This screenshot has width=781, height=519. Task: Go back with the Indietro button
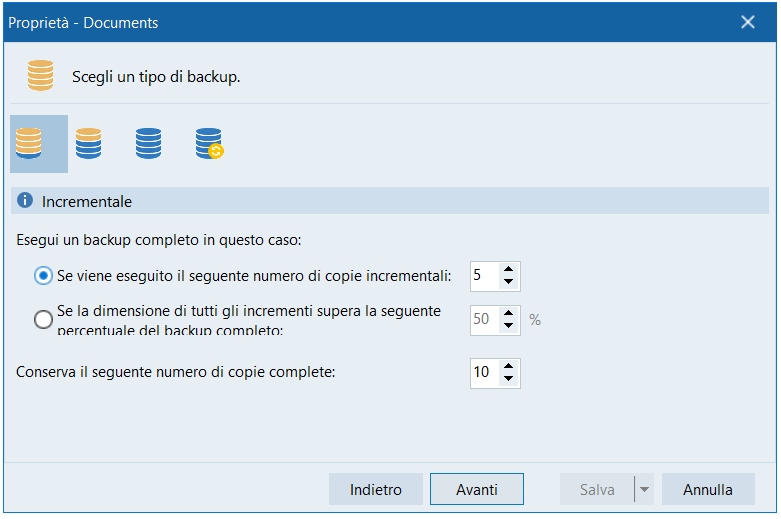(376, 490)
